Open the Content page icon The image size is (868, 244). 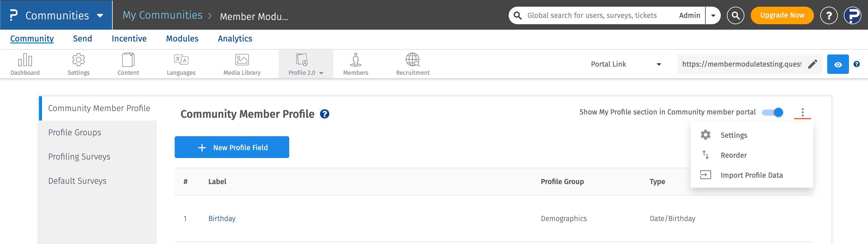coord(128,60)
